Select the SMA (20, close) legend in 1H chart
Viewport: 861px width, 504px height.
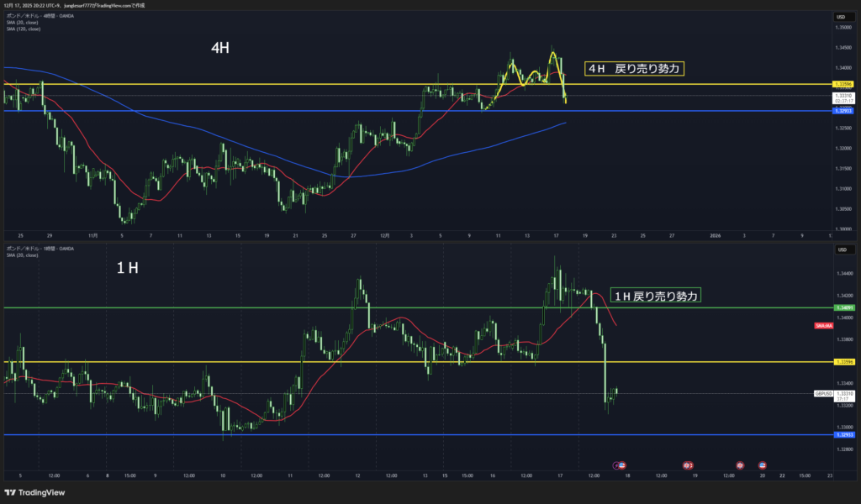coord(24,255)
